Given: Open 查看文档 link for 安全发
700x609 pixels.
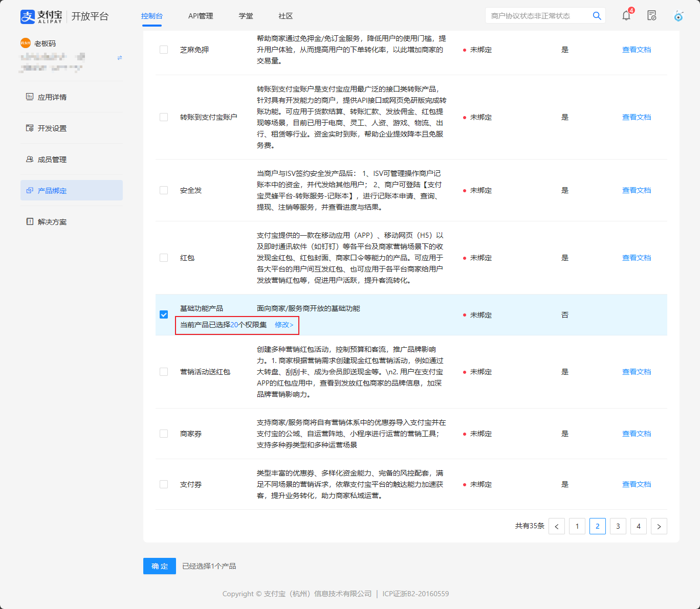Looking at the screenshot, I should coord(636,190).
